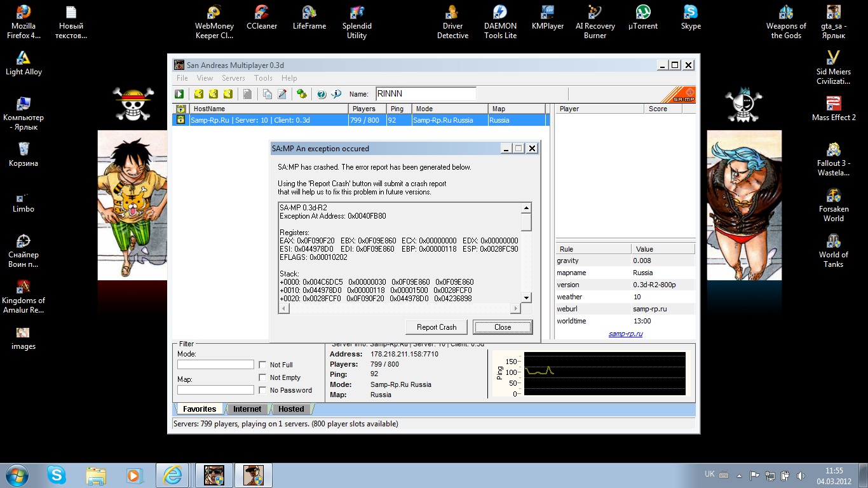Open the Tools menu
This screenshot has height=488, width=868.
point(263,78)
